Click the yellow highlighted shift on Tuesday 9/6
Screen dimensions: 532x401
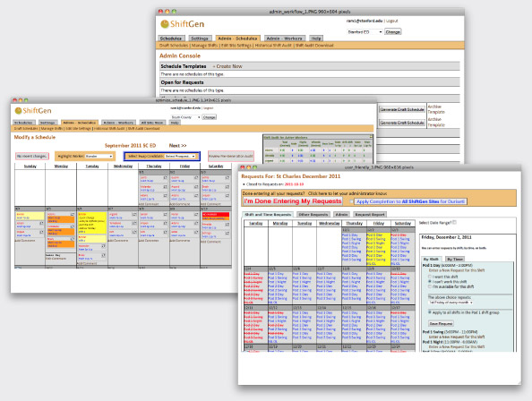[x=91, y=223]
